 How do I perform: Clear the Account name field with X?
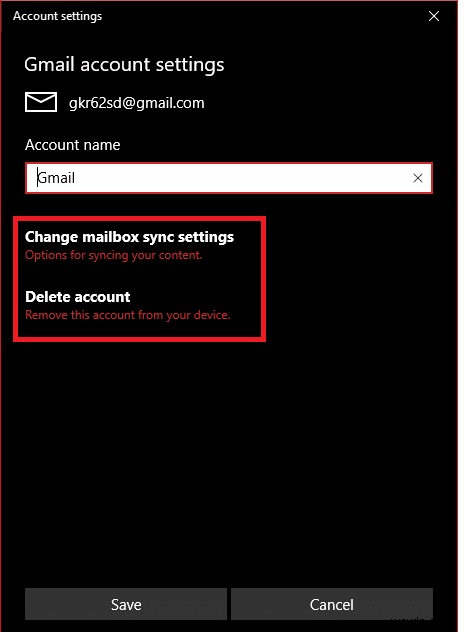418,178
